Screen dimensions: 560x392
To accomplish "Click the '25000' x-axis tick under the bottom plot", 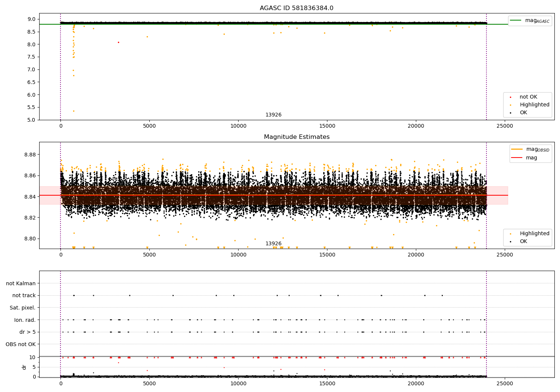I will coord(505,384).
